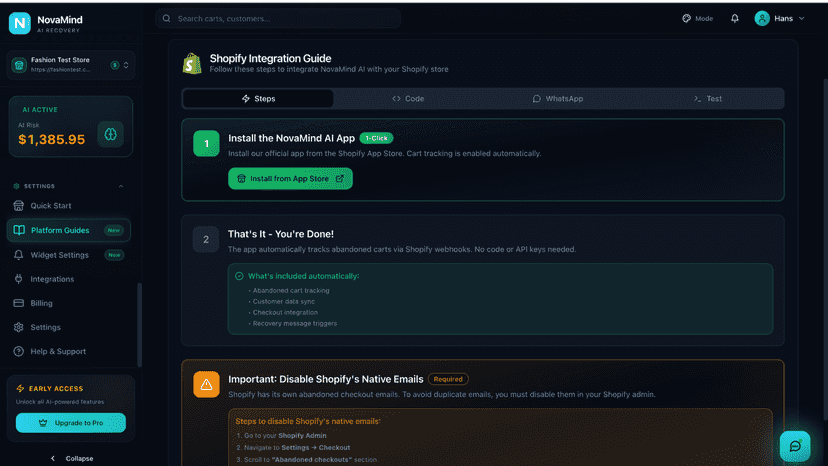Viewport: 828px width, 466px height.
Task: Click the Collapse label in sidebar
Action: (79, 459)
